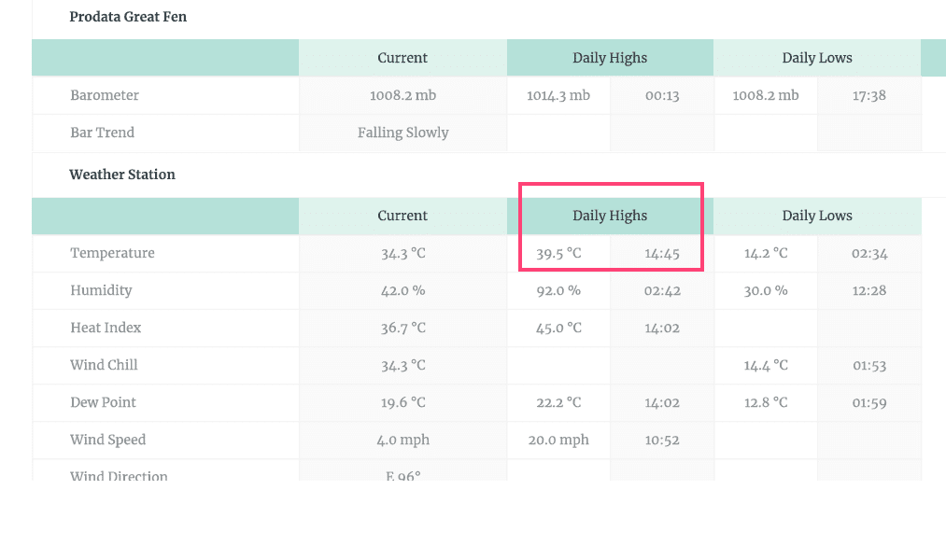Click the Prodata Great Fen heading
The width and height of the screenshot is (946, 560).
[128, 17]
